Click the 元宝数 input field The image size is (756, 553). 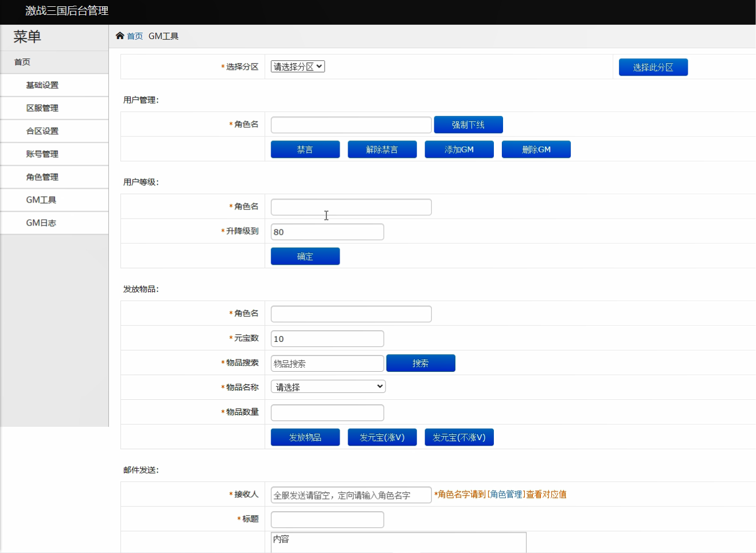tap(327, 338)
